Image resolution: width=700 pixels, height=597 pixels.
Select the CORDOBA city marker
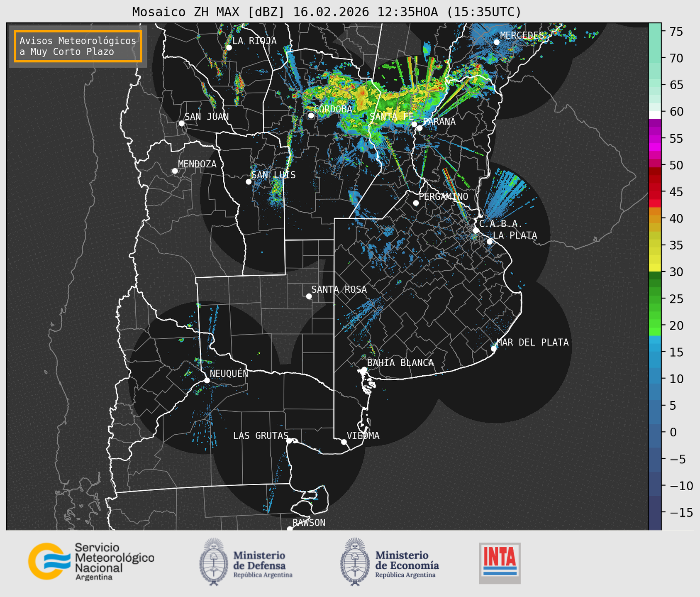point(311,115)
